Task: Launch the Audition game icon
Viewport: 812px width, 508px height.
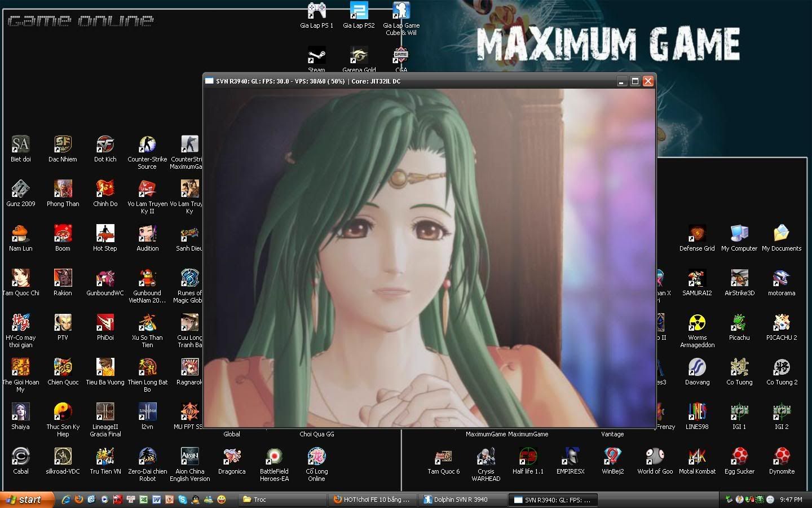Action: (x=147, y=234)
